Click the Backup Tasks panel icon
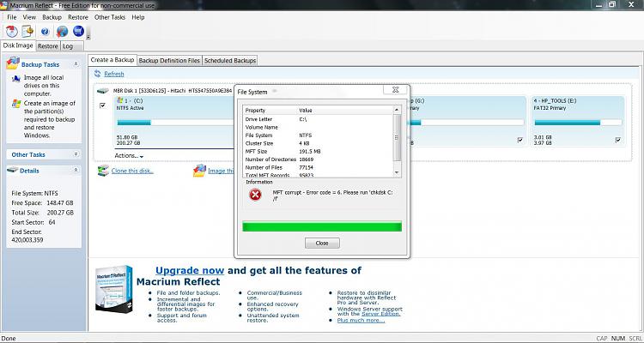The width and height of the screenshot is (644, 343). coord(13,63)
